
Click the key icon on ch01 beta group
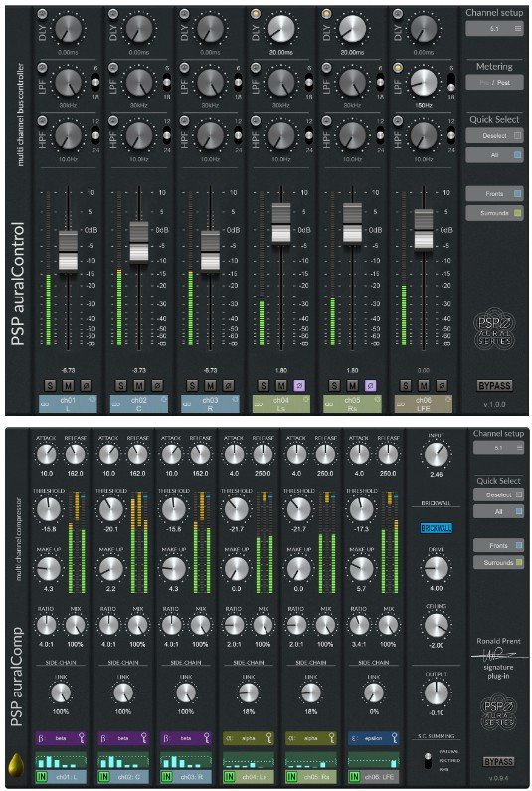click(82, 738)
